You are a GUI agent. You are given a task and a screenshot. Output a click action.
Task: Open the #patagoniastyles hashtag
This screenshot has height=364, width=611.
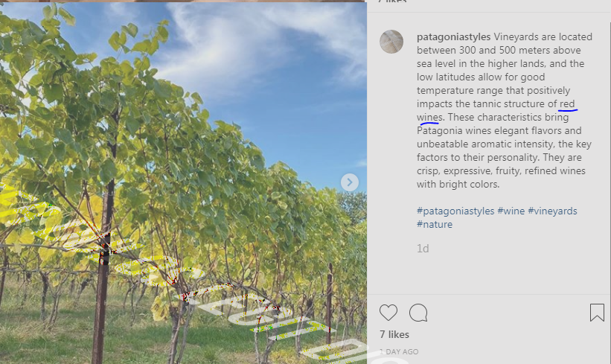click(x=455, y=211)
